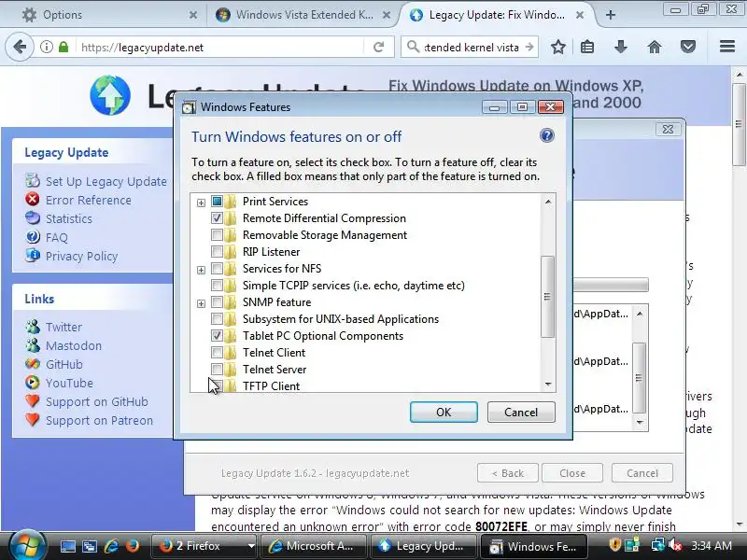Enable Telnet Server checkbox
Screen dimensions: 747x560
point(217,369)
